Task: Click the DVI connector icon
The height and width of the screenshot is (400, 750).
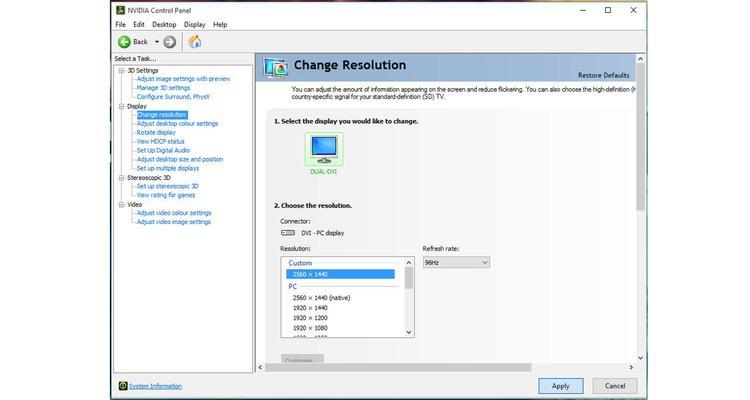Action: pyautogui.click(x=288, y=232)
